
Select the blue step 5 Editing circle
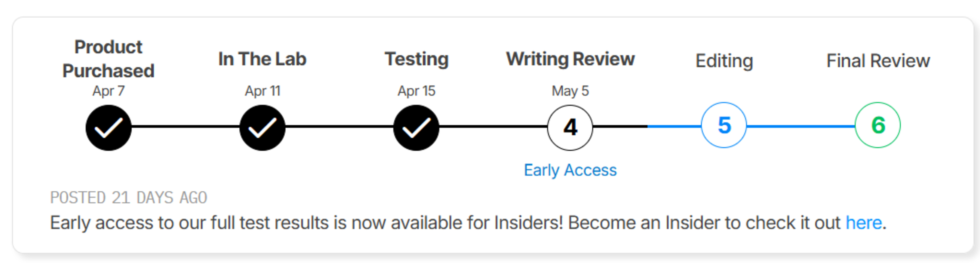coord(724,125)
